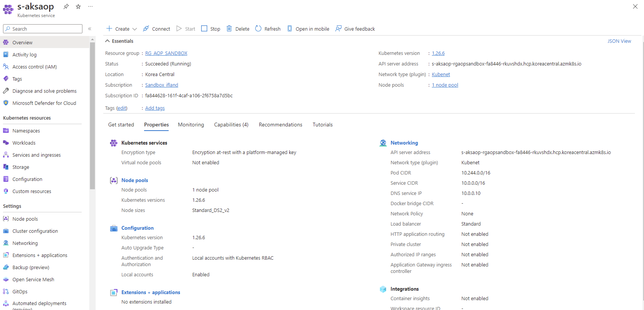The height and width of the screenshot is (310, 644).
Task: Click the Cluster configuration sidebar icon
Action: point(6,231)
